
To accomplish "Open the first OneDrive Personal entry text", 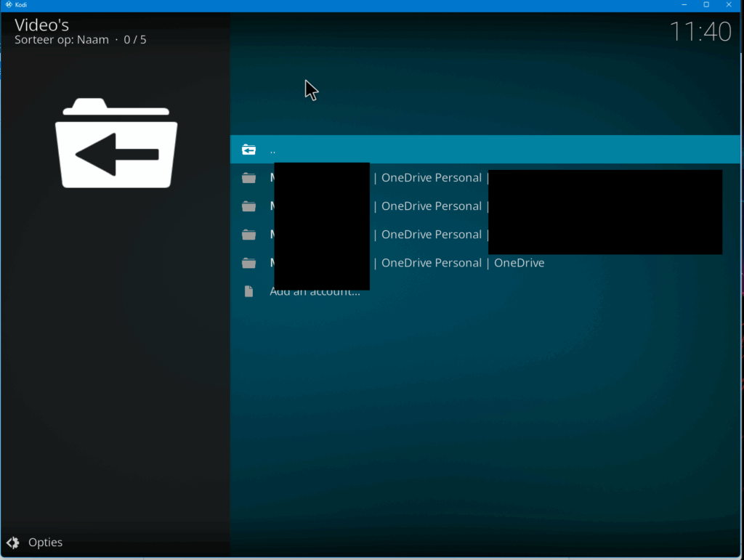I will coord(431,178).
